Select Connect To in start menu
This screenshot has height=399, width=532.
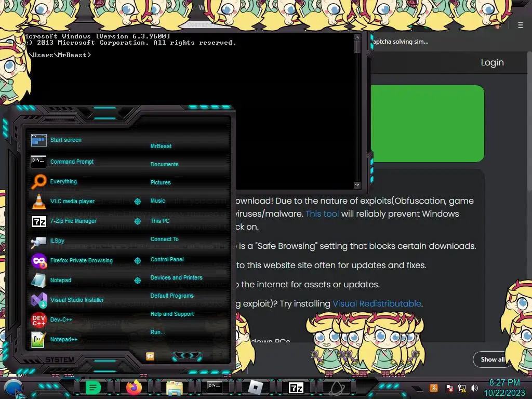165,239
